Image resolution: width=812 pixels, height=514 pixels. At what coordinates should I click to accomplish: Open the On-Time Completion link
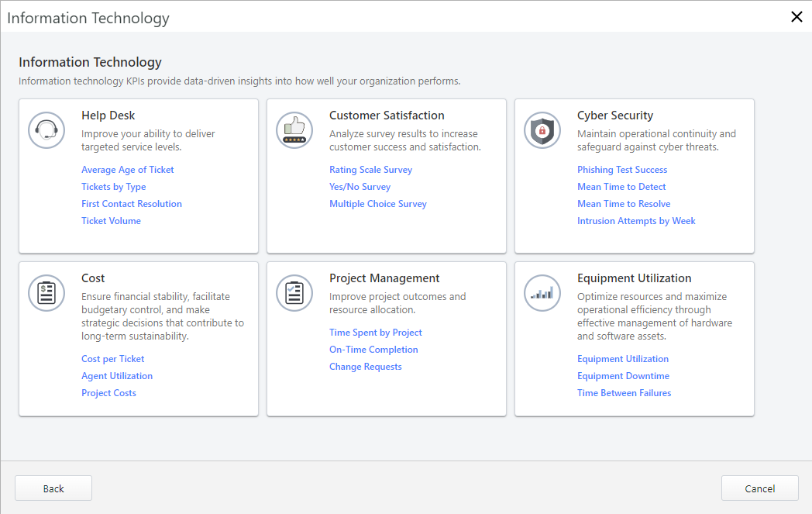(373, 350)
